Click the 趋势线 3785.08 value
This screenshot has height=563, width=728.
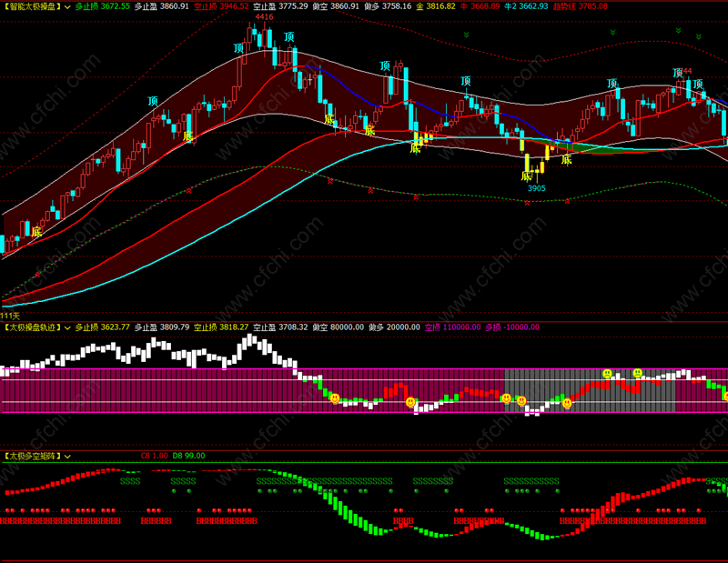tap(581, 6)
